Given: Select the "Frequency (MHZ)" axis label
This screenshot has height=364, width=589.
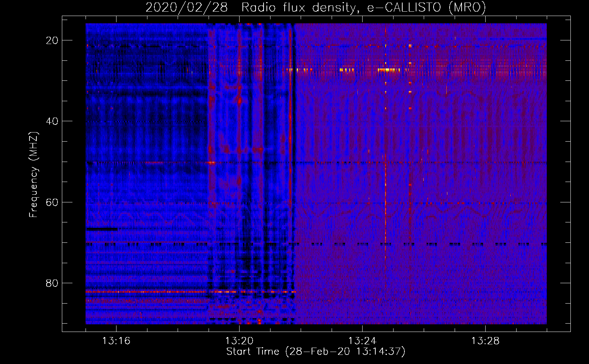Looking at the screenshot, I should click(x=33, y=174).
